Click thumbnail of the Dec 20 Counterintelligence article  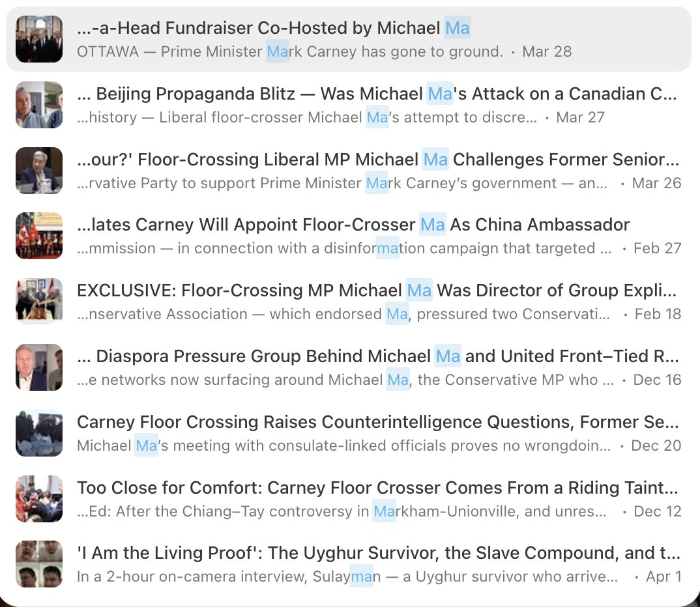[x=39, y=432]
